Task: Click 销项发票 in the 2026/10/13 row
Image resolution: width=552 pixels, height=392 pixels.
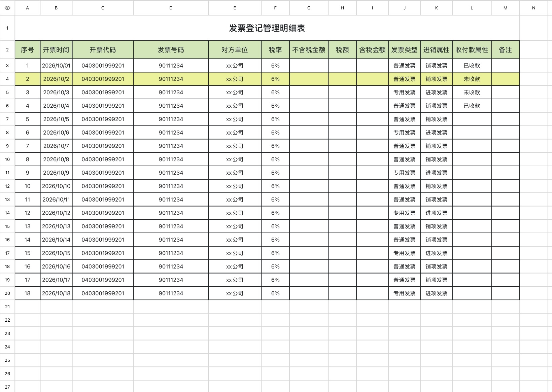Action: (x=437, y=226)
